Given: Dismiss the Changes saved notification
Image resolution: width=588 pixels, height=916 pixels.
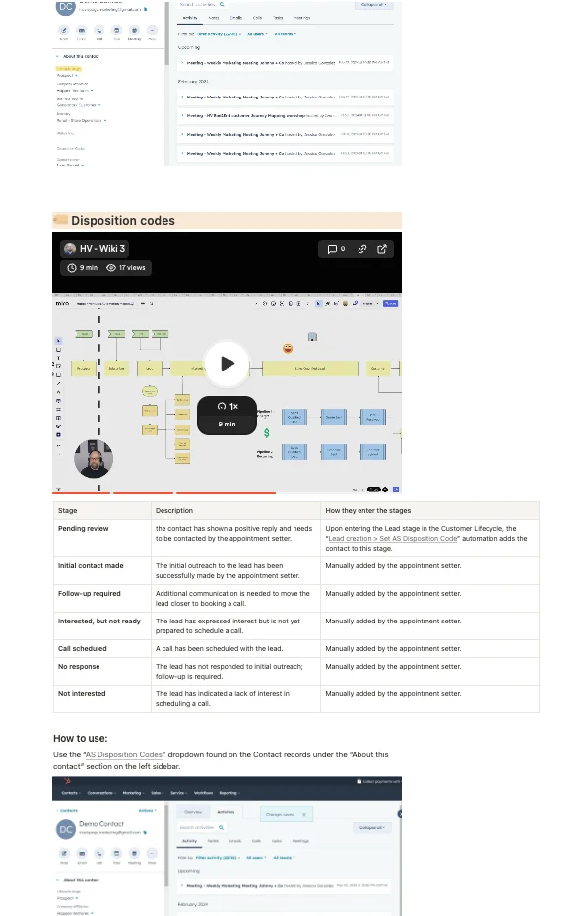Looking at the screenshot, I should (x=303, y=814).
